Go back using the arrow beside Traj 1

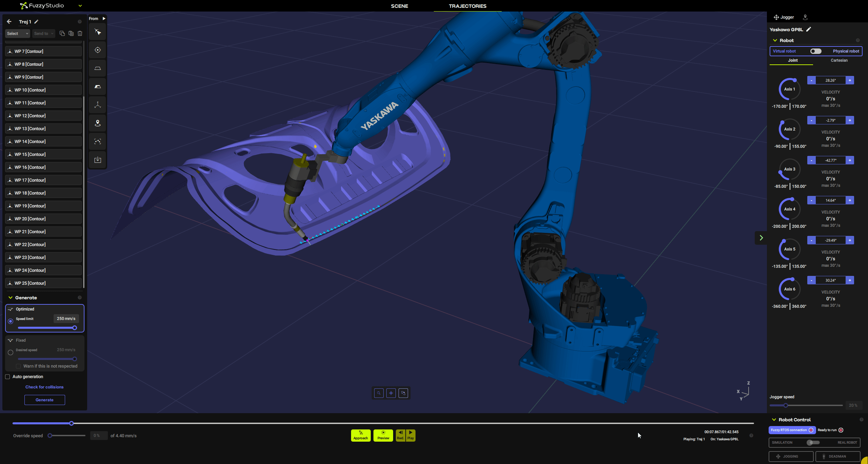(9, 22)
